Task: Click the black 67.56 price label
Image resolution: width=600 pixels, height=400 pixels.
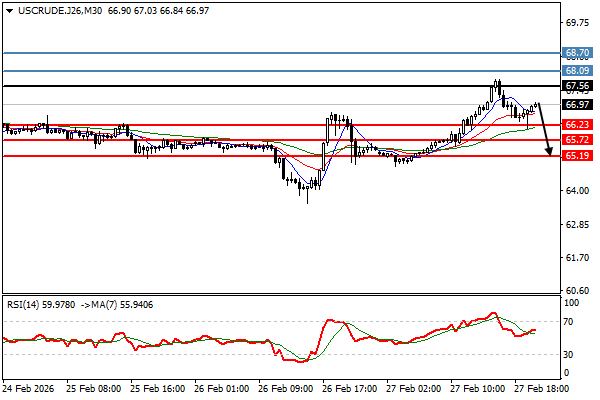Action: [576, 87]
